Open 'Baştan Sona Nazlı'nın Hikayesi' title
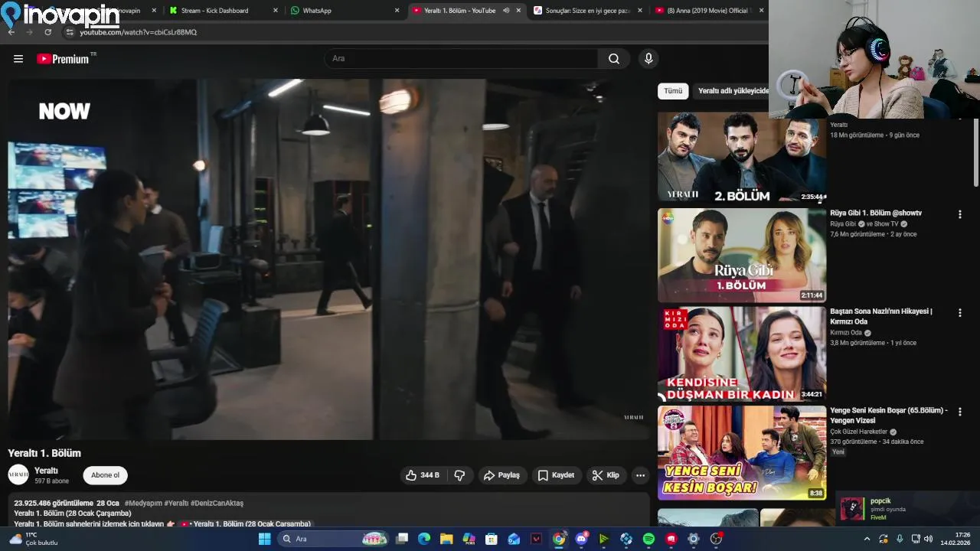This screenshot has width=980, height=551. pos(881,317)
